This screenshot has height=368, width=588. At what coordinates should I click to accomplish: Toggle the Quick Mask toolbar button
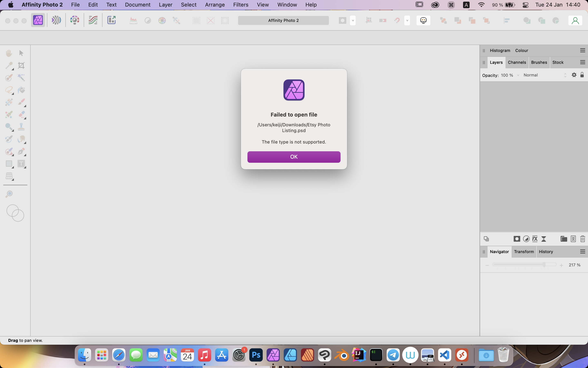point(342,20)
